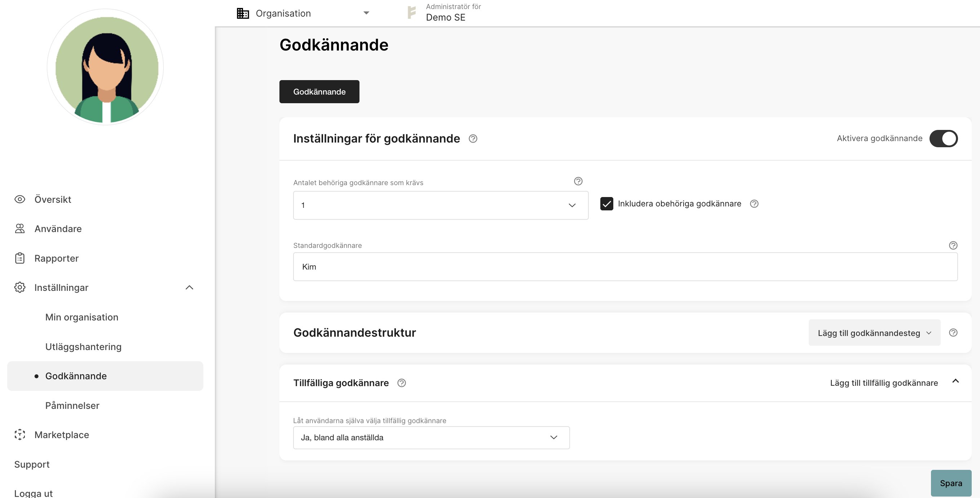This screenshot has height=498, width=980.
Task: Click the Användare people icon
Action: [20, 228]
